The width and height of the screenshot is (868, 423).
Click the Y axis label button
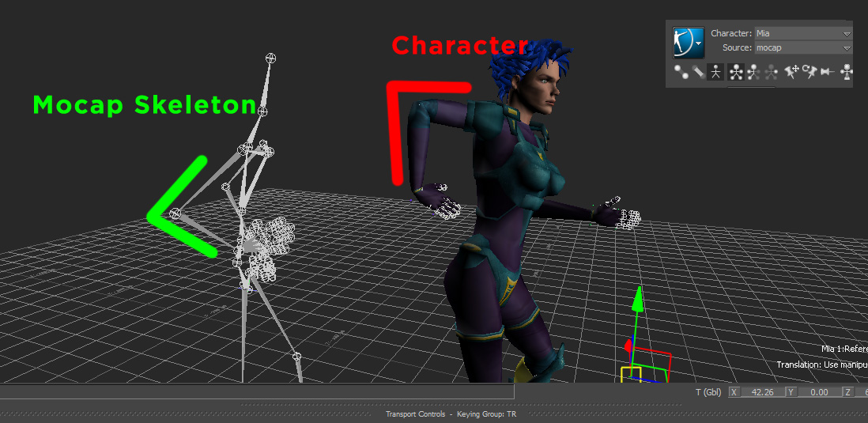(x=791, y=392)
